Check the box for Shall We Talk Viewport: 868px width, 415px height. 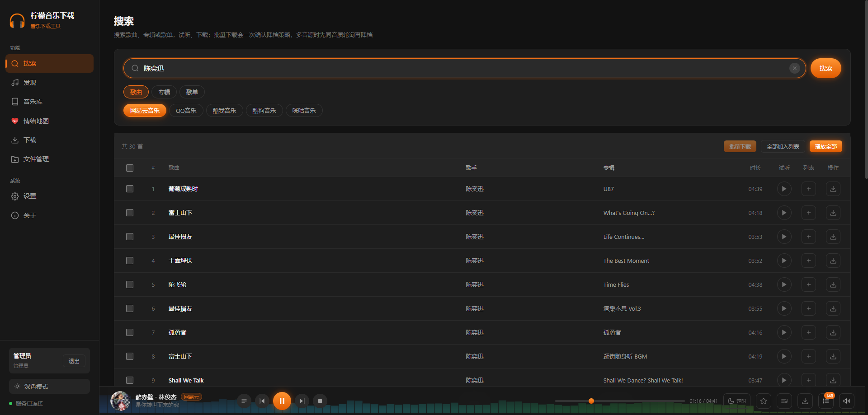[x=130, y=380]
